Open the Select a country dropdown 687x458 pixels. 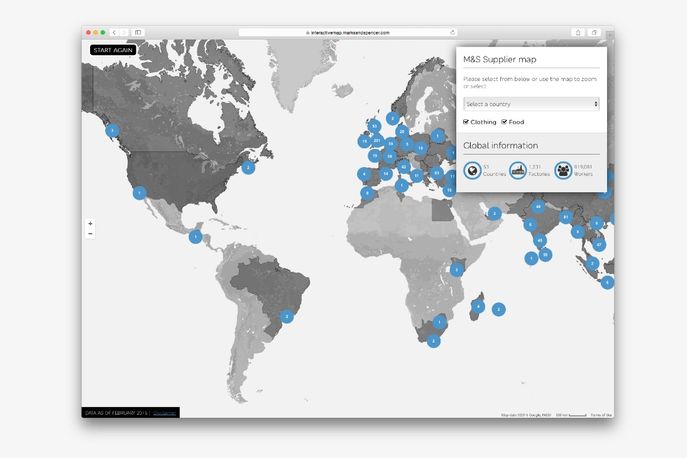pos(531,103)
